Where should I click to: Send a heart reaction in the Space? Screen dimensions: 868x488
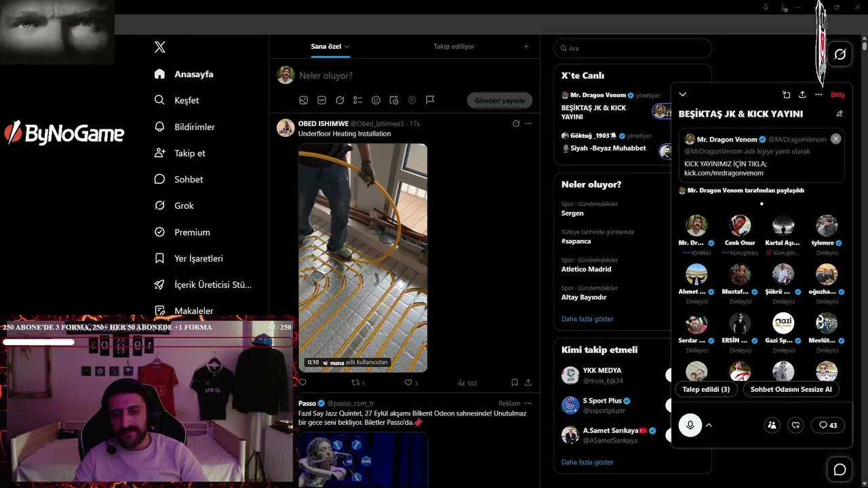[796, 425]
